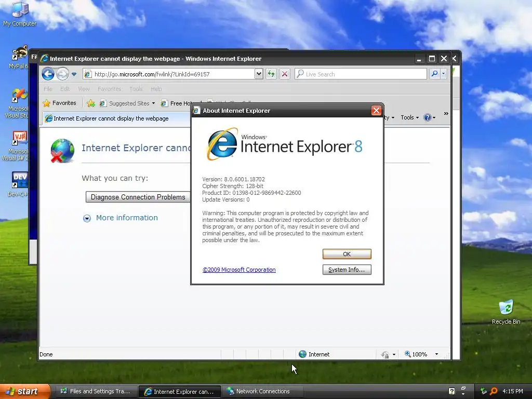Select the Microsoft Visual J# desktop shortcut
This screenshot has width=532, height=399.
tap(16, 146)
